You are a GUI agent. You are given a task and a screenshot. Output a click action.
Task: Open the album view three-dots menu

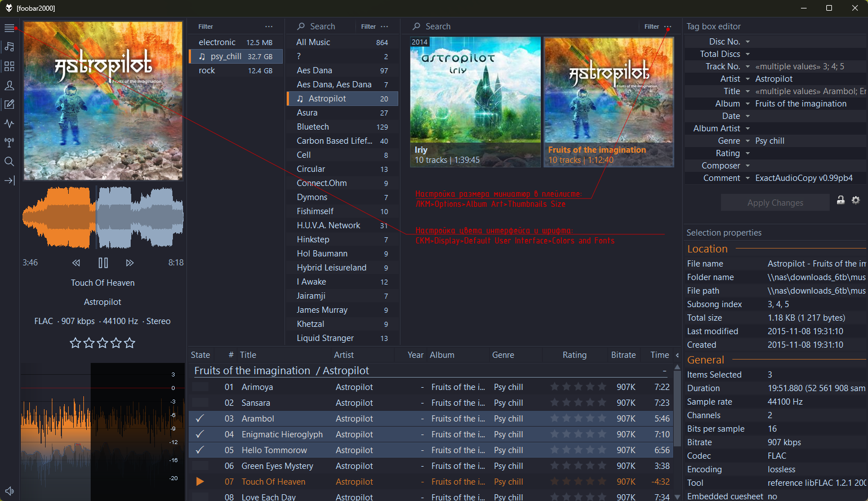click(668, 26)
